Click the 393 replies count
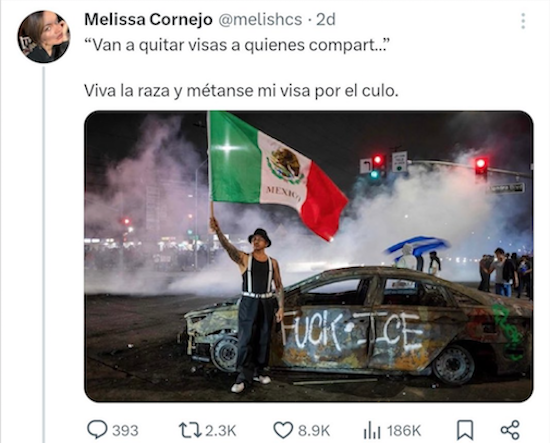 coord(125,431)
